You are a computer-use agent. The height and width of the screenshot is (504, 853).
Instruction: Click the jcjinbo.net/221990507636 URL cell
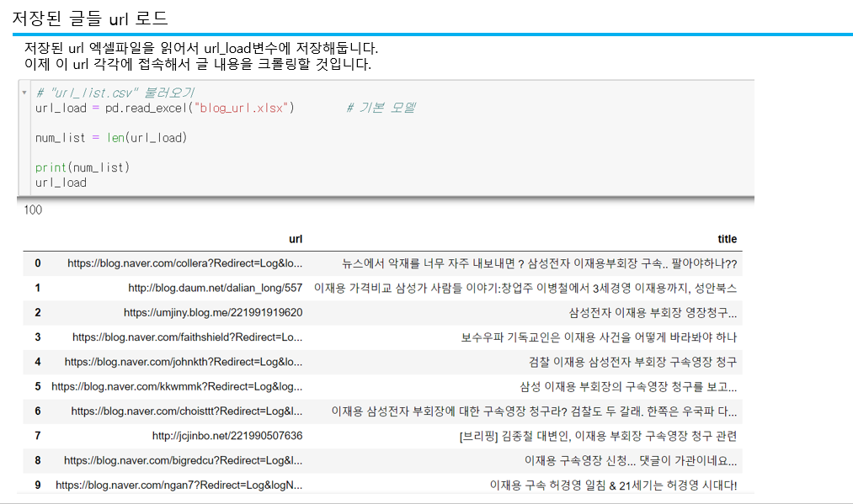click(x=227, y=436)
